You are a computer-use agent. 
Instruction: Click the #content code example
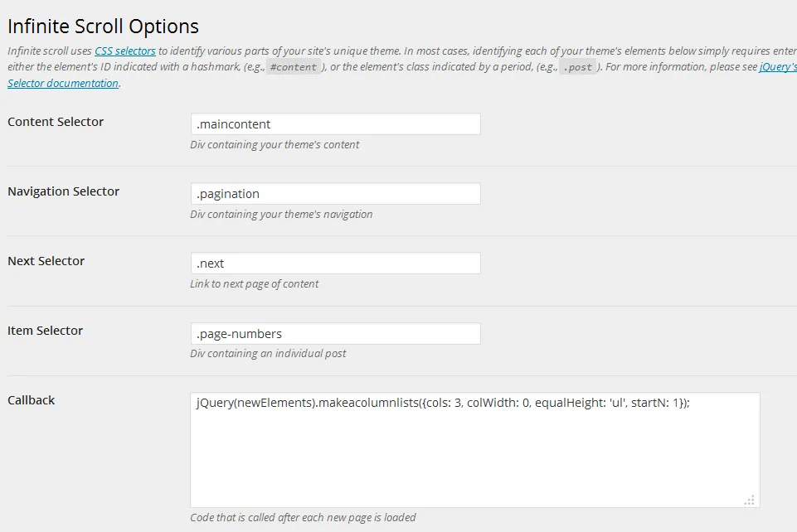click(x=294, y=67)
